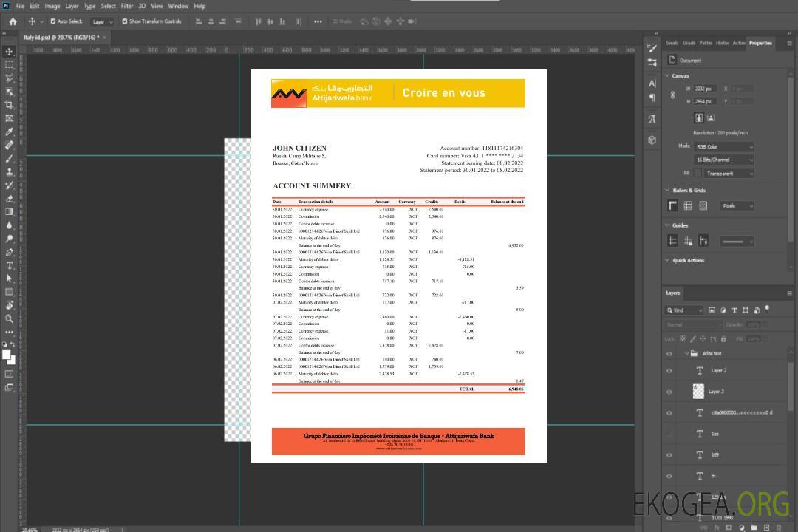798x532 pixels.
Task: Select the Path Selection tool
Action: pyautogui.click(x=9, y=279)
